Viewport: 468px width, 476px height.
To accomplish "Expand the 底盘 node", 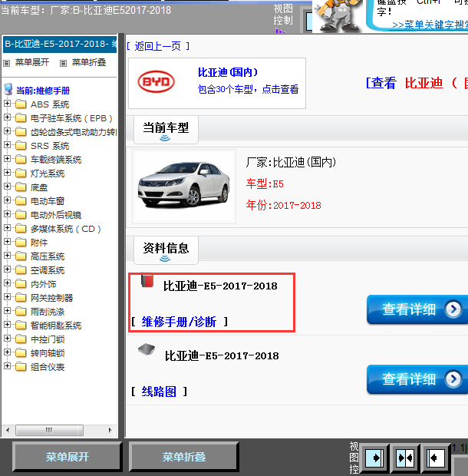I will pos(7,187).
